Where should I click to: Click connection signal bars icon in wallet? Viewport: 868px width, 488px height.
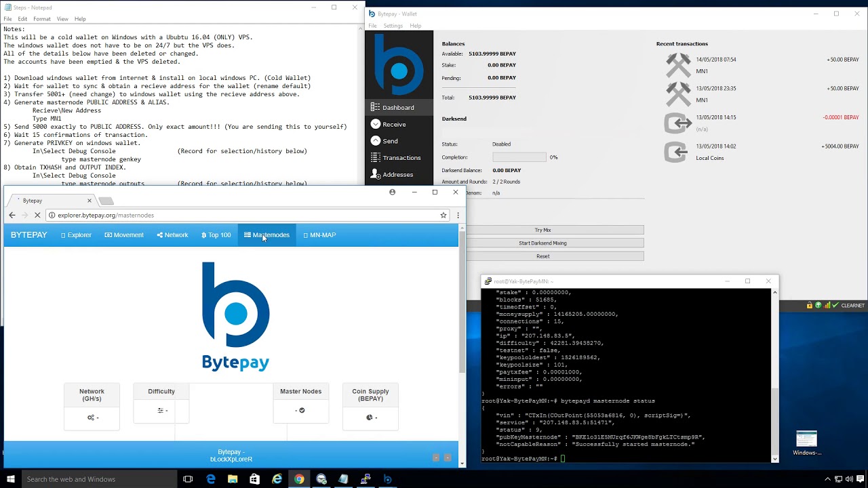pyautogui.click(x=827, y=306)
